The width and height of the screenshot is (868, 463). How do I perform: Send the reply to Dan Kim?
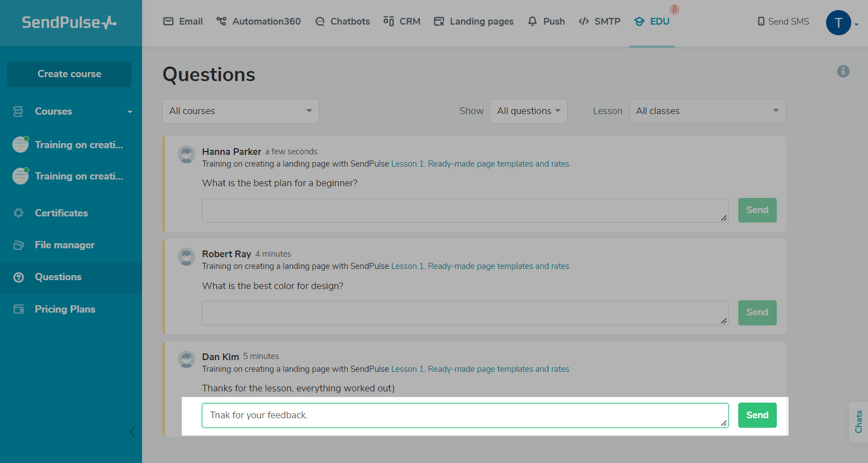tap(757, 415)
